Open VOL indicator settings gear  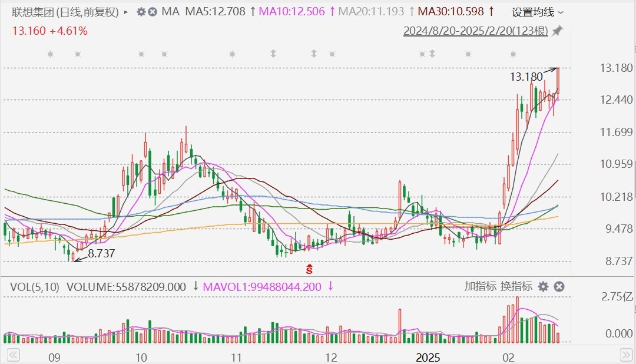[x=543, y=287]
